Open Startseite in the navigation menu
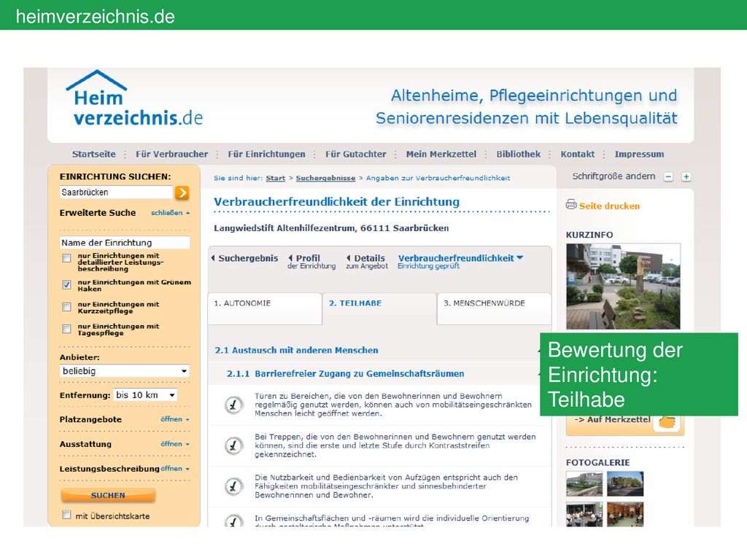747x560 pixels. coord(94,154)
